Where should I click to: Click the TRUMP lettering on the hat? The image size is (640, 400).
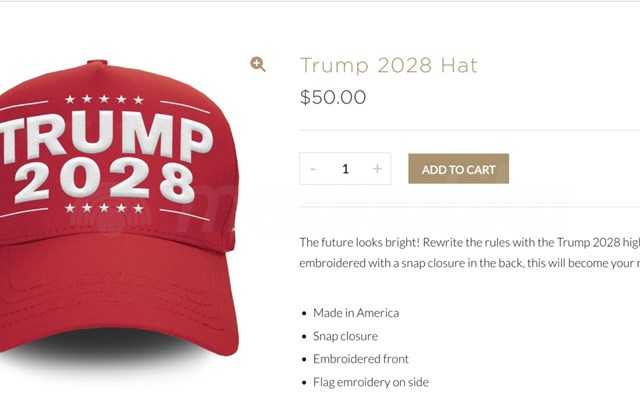107,136
